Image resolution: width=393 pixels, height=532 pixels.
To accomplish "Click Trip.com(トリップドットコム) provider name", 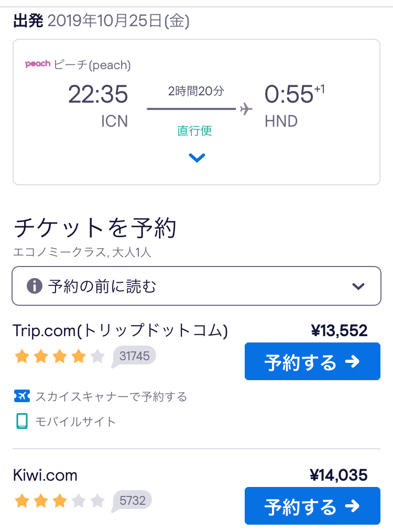I will pos(120,330).
